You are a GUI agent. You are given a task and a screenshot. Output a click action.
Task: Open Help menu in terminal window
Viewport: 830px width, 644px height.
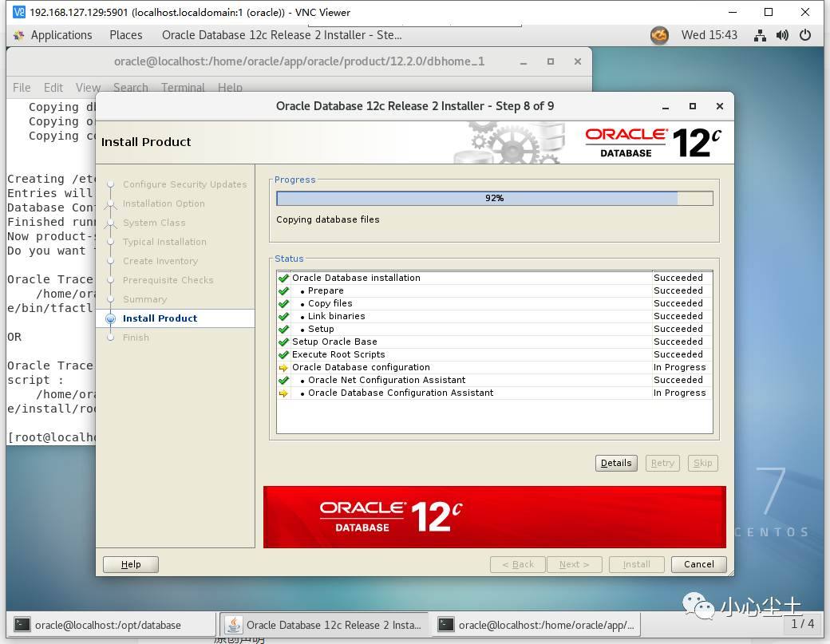[x=230, y=87]
